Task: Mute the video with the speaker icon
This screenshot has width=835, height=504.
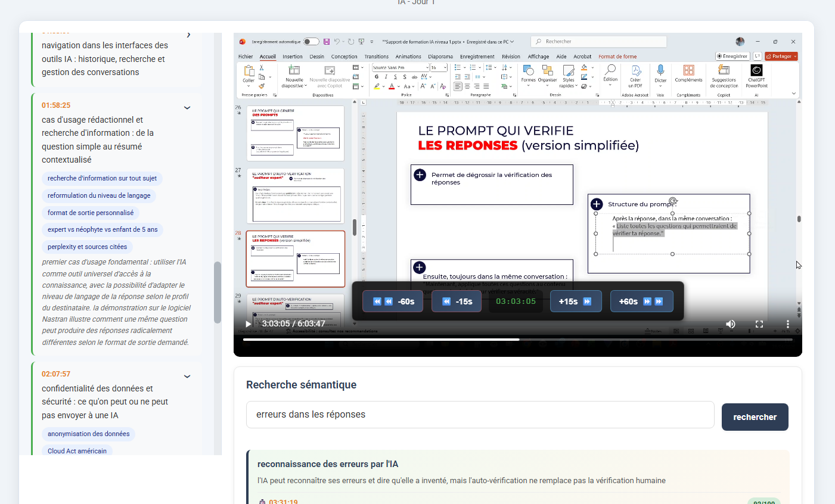Action: click(x=731, y=324)
